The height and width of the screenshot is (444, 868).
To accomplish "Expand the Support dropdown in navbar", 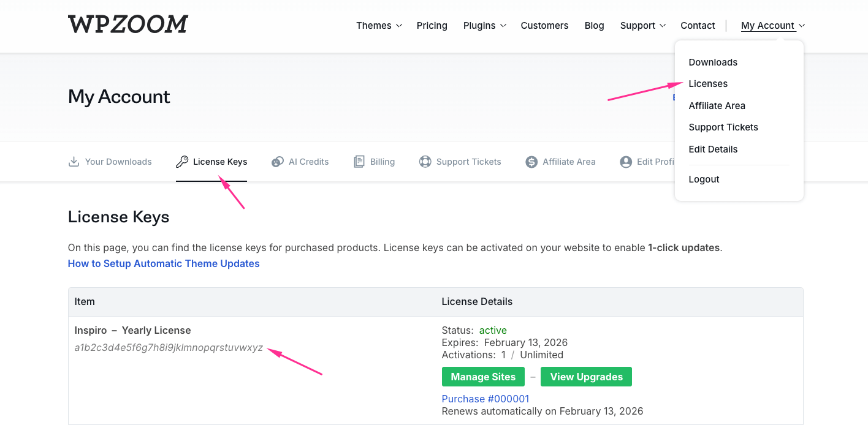I will (642, 26).
